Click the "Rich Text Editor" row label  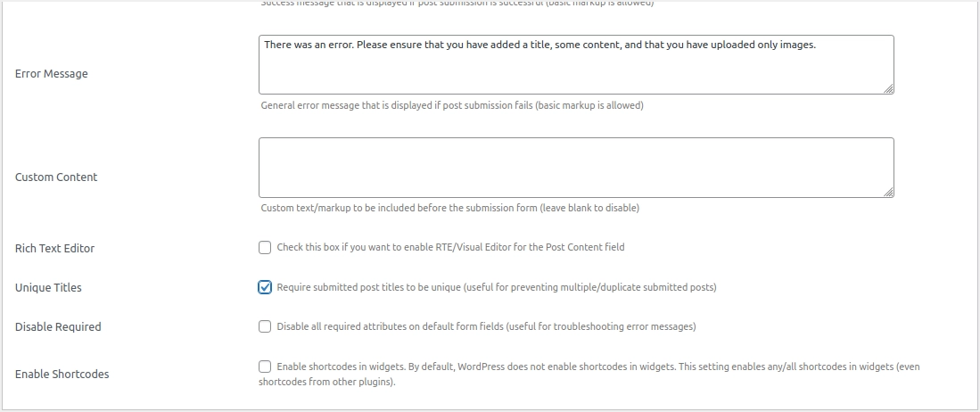click(x=54, y=249)
